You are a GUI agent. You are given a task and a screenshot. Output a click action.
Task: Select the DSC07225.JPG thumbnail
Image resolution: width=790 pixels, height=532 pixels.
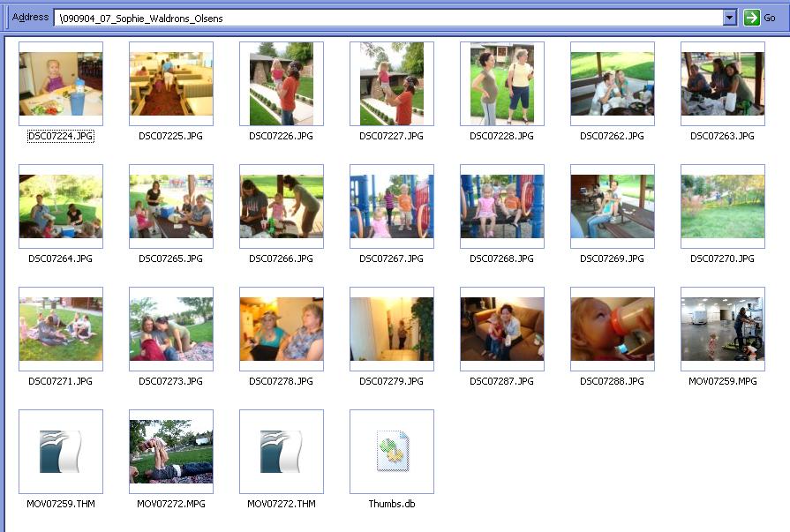171,84
